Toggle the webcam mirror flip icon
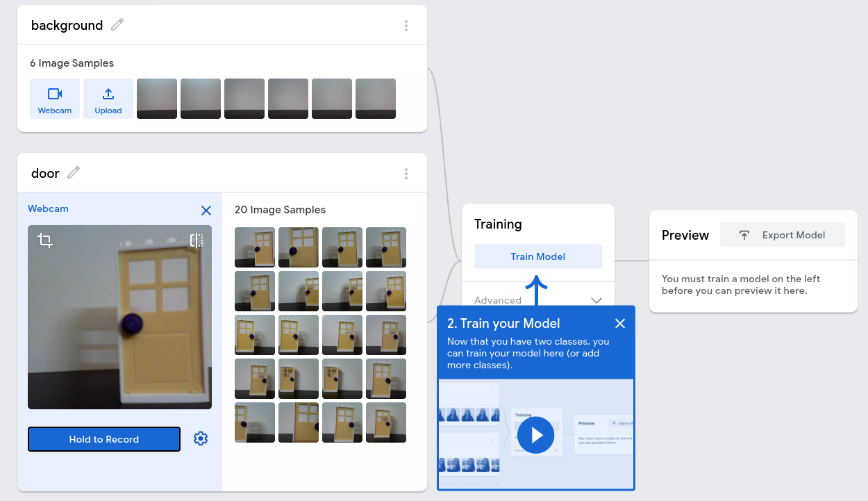 (x=197, y=240)
